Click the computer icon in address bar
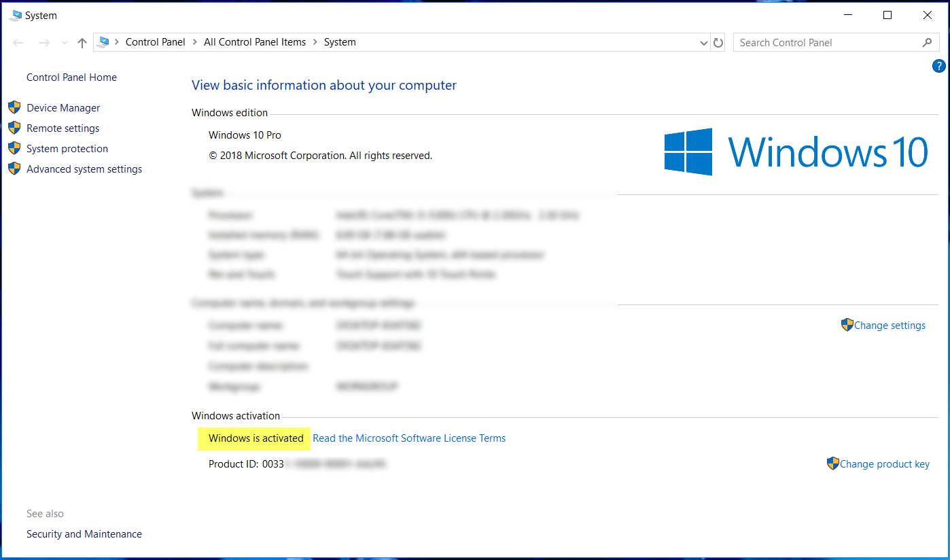This screenshot has width=950, height=560. tap(103, 42)
